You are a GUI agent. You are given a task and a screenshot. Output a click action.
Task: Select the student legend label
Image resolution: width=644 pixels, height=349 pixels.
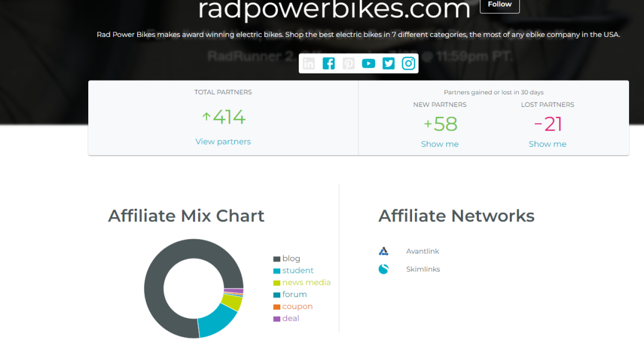point(298,270)
